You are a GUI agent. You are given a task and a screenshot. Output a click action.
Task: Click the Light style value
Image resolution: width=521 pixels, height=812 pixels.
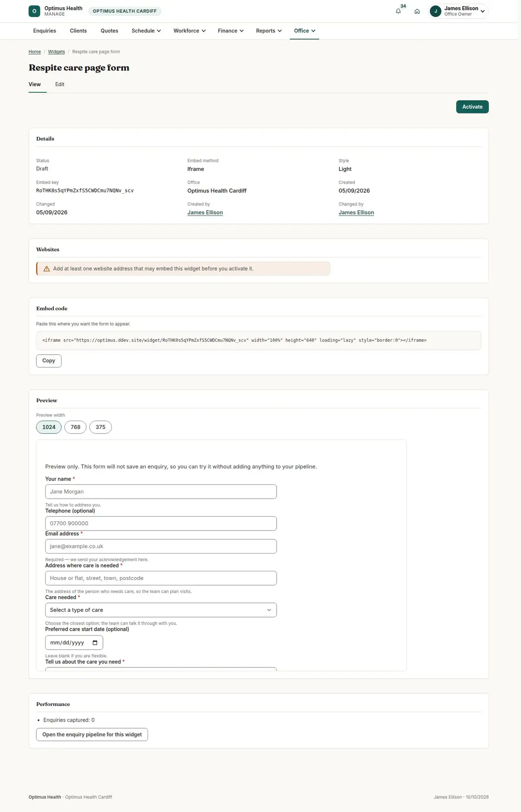345,169
